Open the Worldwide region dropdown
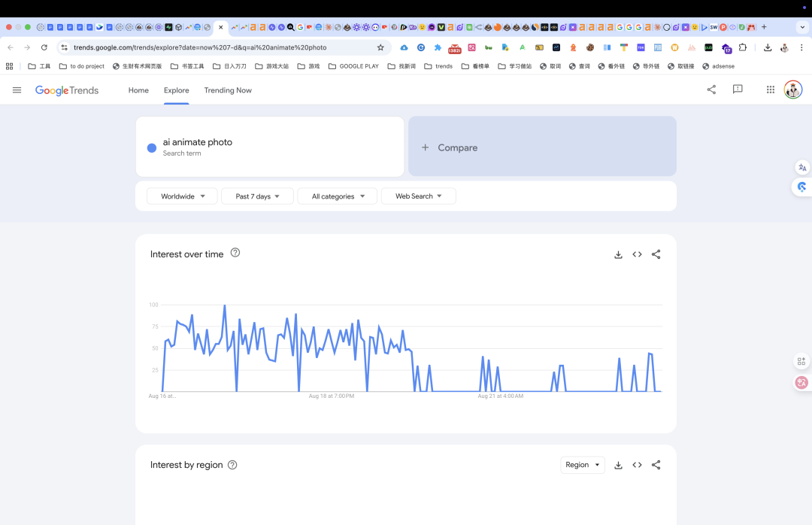Viewport: 812px width, 525px height. 182,196
